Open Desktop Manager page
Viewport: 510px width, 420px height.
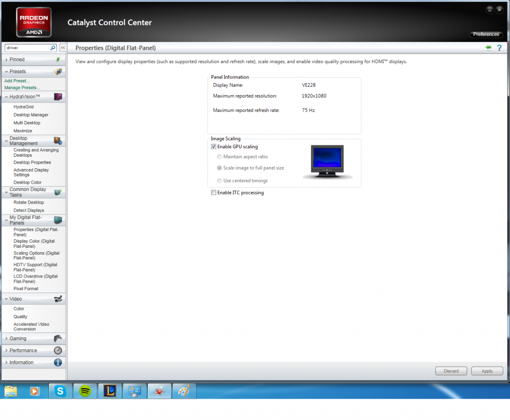click(31, 115)
